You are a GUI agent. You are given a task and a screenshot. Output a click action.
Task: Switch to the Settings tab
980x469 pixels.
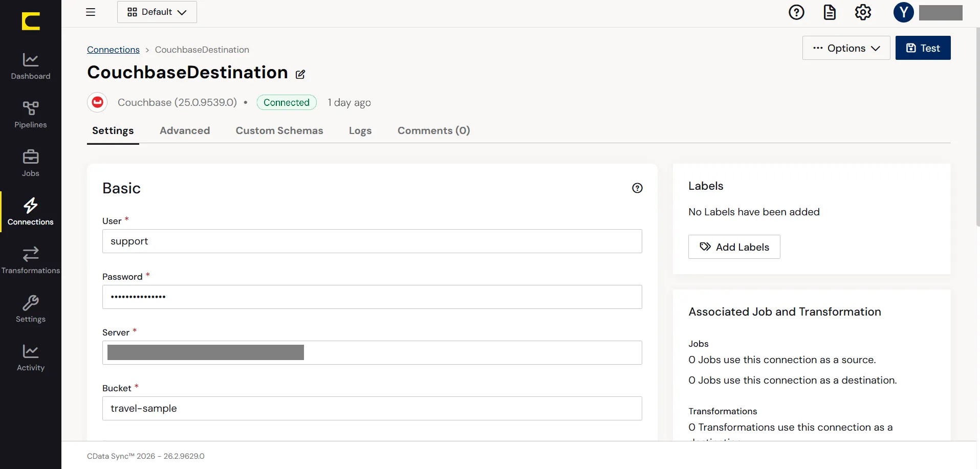pyautogui.click(x=113, y=131)
